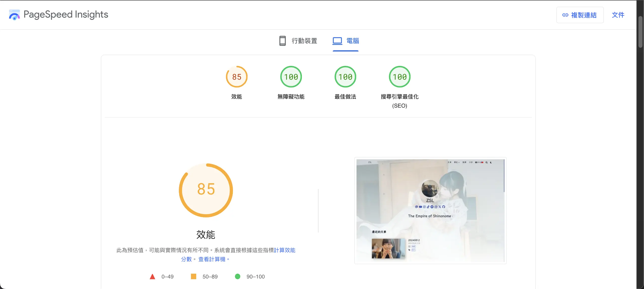The image size is (644, 289).
Task: Click the X (Twitter) icon in the preview
Action: 440,207
